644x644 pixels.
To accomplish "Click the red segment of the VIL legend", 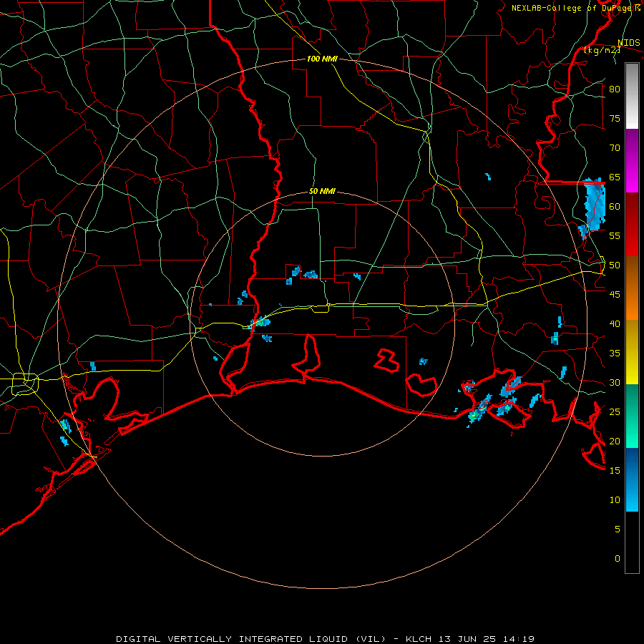I will point(632,224).
